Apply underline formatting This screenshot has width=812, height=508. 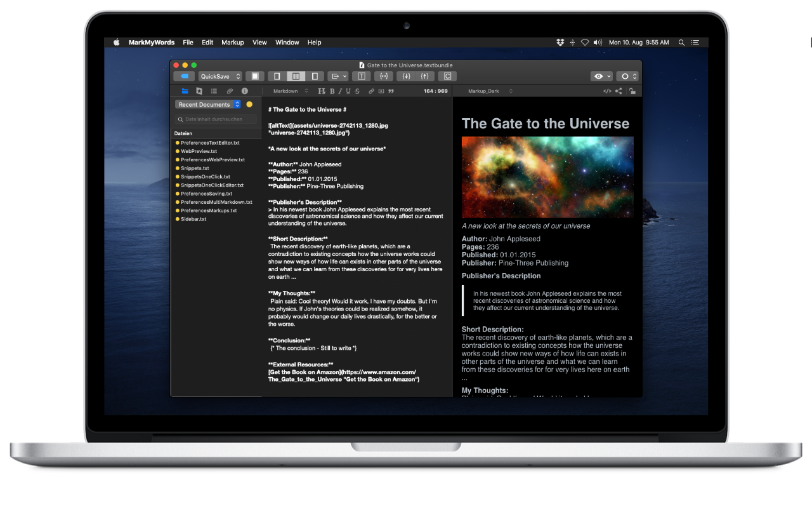pyautogui.click(x=348, y=91)
